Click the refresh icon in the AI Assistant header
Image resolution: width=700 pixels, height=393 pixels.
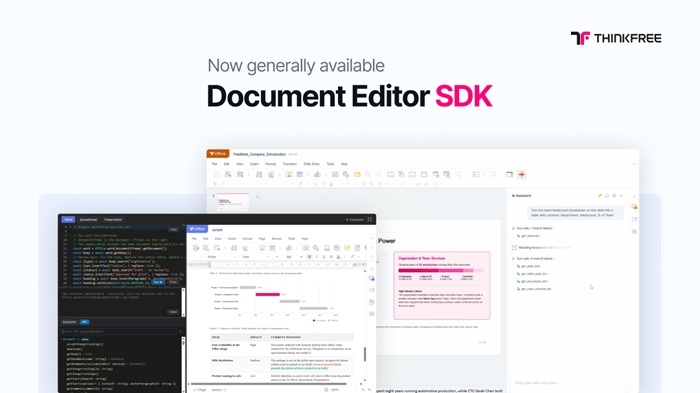click(x=607, y=196)
